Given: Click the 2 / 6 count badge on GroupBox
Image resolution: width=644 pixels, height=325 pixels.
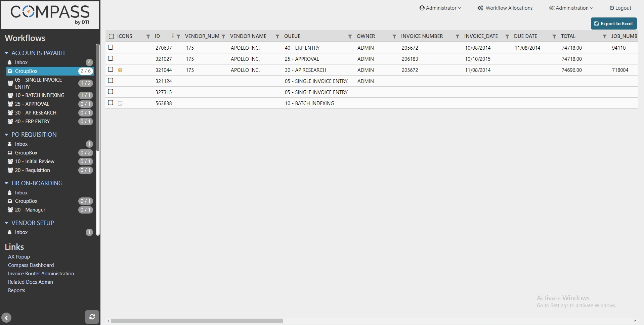Looking at the screenshot, I should pos(86,71).
